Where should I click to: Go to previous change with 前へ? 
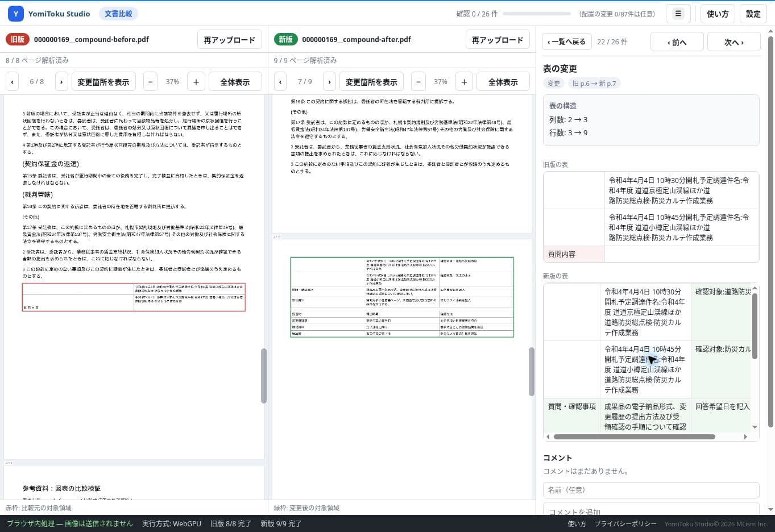[x=677, y=42]
